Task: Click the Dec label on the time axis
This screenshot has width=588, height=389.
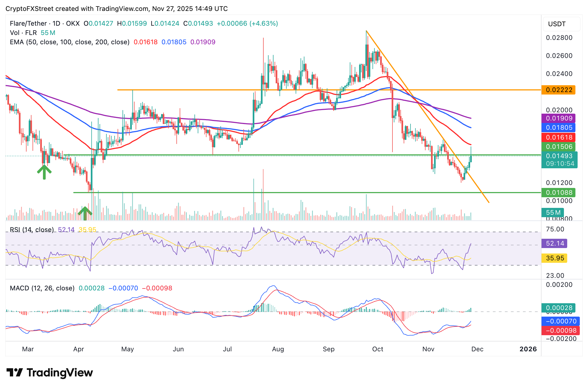Action: [x=478, y=349]
